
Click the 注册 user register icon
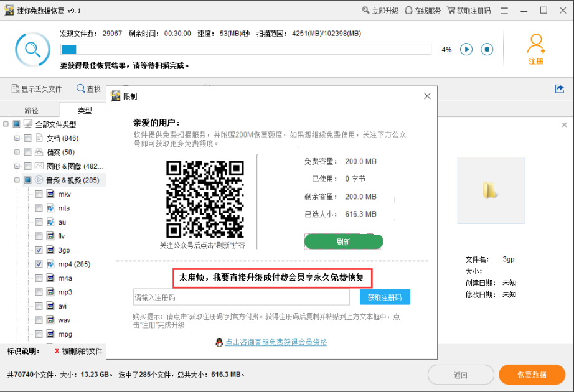536,49
